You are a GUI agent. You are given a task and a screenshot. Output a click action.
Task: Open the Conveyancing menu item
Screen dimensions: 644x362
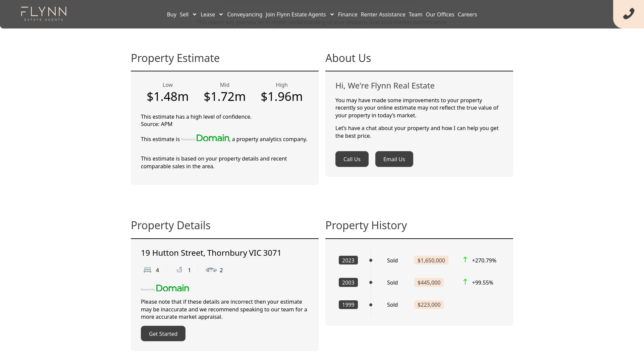(245, 14)
